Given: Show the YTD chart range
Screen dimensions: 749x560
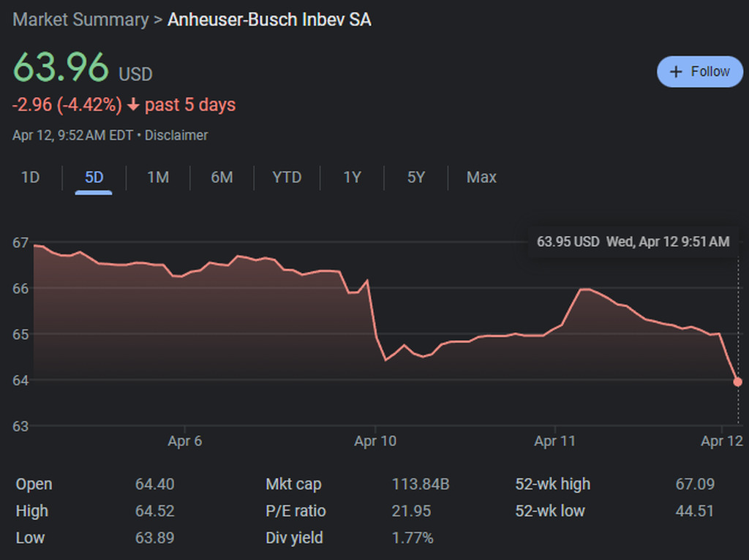Looking at the screenshot, I should (287, 178).
